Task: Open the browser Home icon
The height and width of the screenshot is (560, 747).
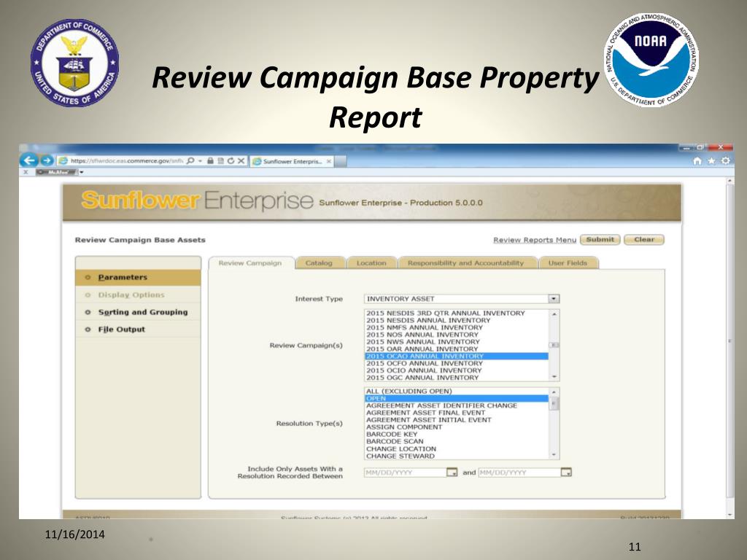Action: coord(697,161)
